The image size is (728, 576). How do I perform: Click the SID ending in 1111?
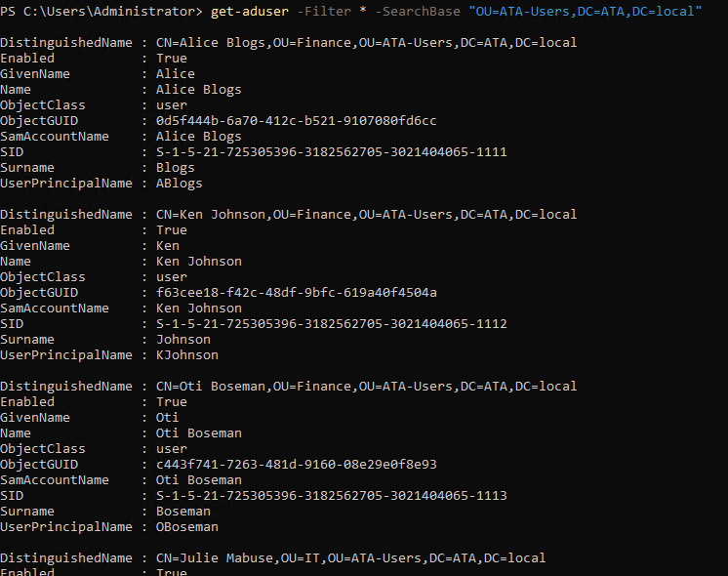[332, 152]
